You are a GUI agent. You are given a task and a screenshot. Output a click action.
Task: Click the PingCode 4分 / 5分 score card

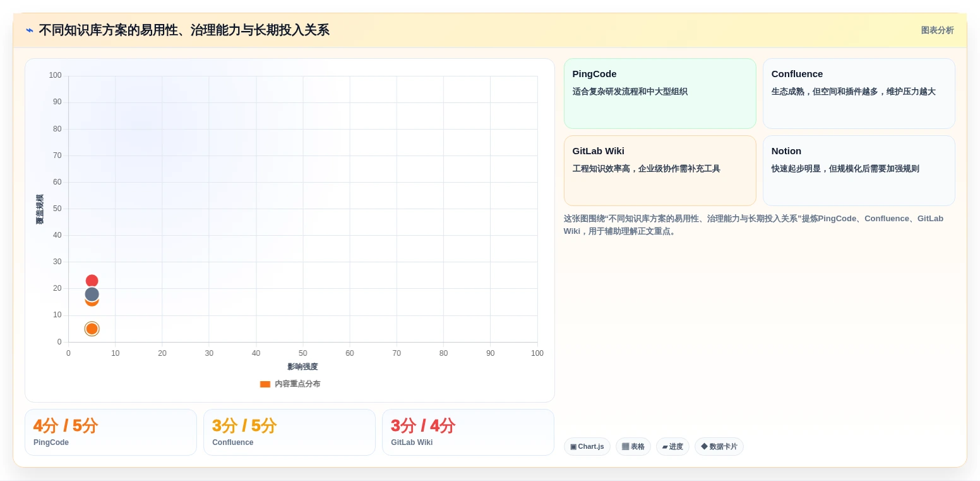coord(111,432)
